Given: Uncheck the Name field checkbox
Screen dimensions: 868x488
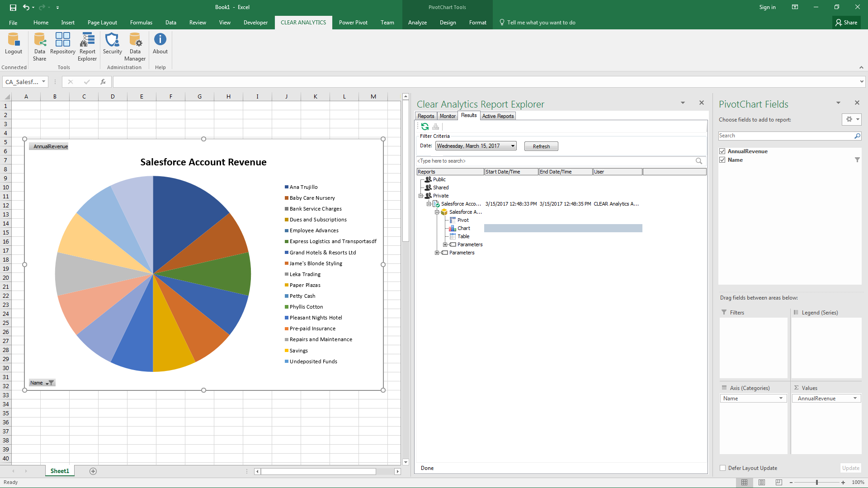Looking at the screenshot, I should click(x=722, y=160).
